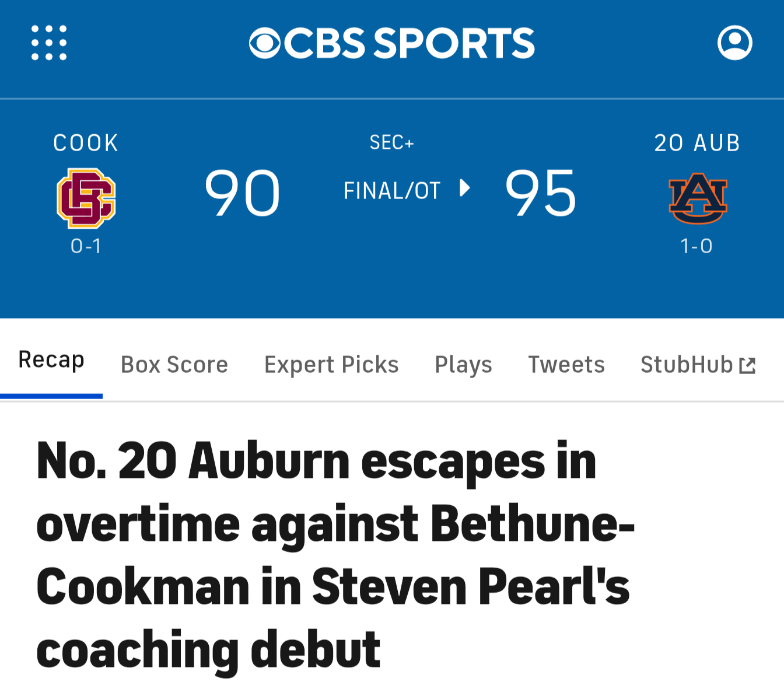Click Bethune-Cookman's score of 90

pyautogui.click(x=242, y=193)
